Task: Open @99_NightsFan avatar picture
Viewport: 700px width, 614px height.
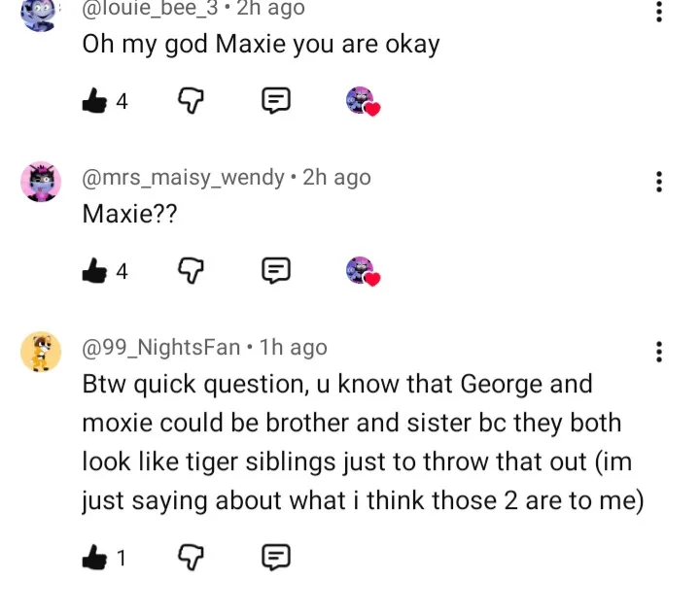Action: [41, 352]
